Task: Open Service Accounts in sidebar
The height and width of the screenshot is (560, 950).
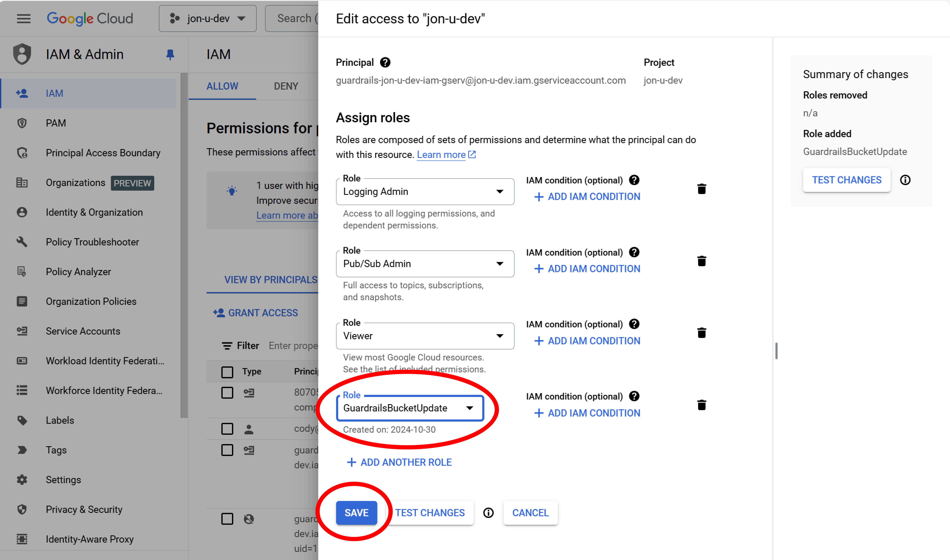Action: (x=83, y=331)
